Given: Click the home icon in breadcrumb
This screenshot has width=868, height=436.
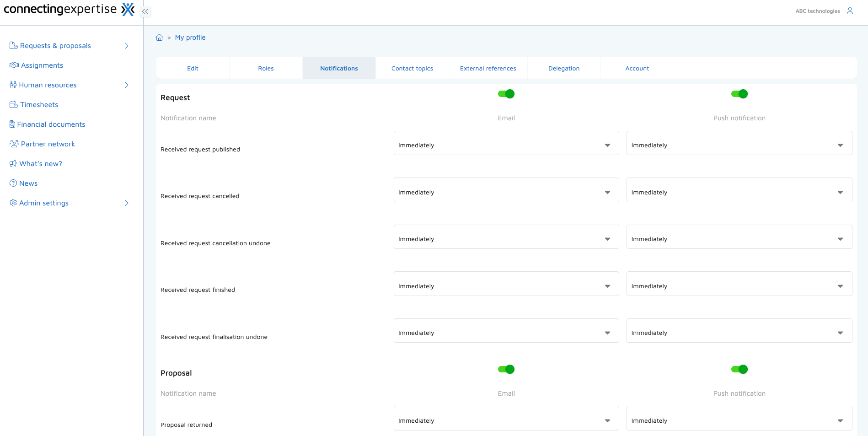Looking at the screenshot, I should 159,38.
